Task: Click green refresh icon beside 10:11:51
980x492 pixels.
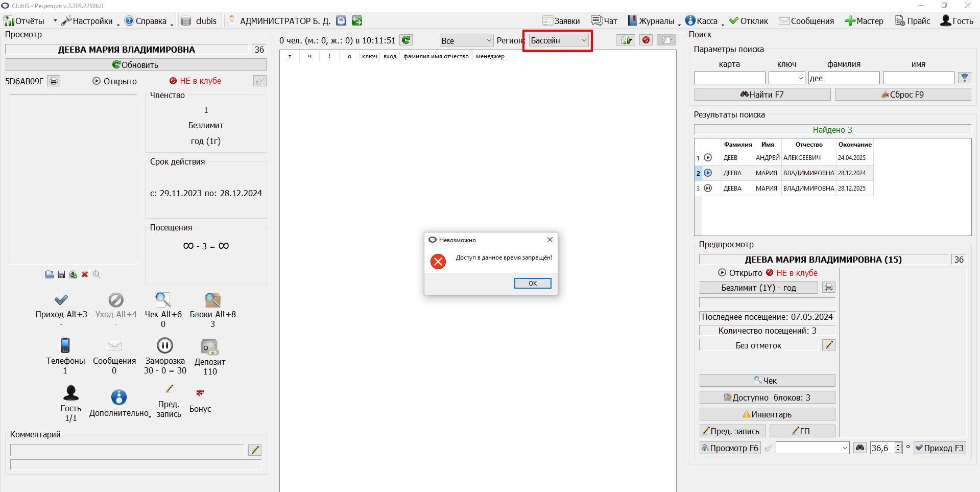Action: coord(407,40)
